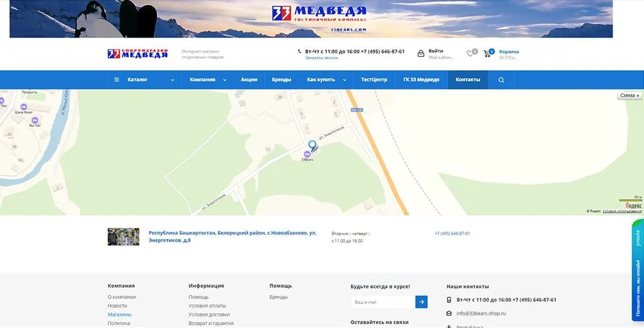644x328 pixels.
Task: Open site search with magnifier icon
Action: pyautogui.click(x=501, y=80)
